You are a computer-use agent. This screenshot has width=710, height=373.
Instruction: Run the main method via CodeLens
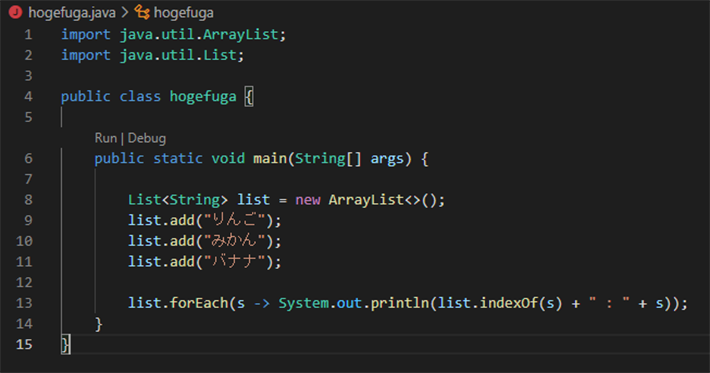pyautogui.click(x=106, y=138)
